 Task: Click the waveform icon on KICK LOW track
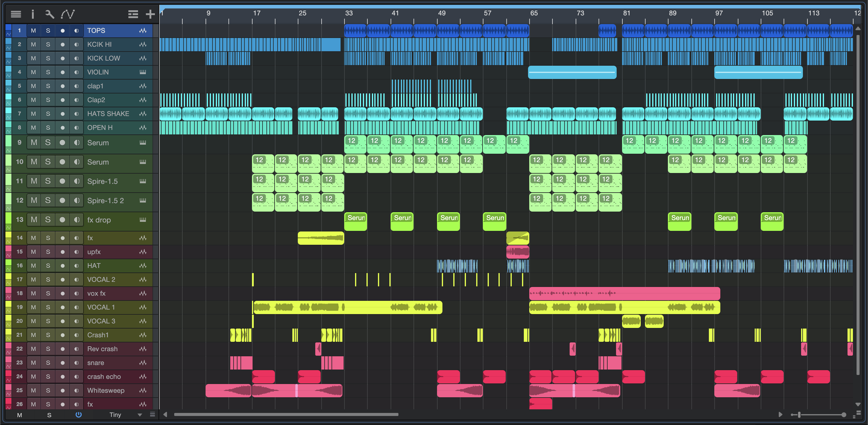click(143, 58)
